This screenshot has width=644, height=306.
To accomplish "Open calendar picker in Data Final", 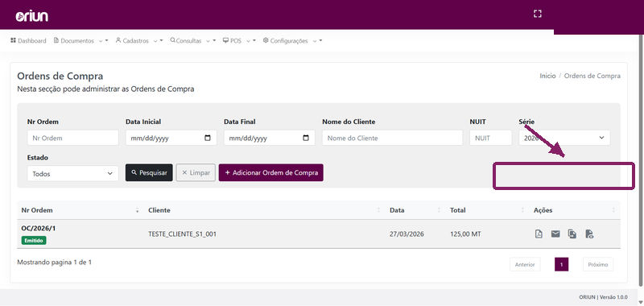I will click(x=306, y=138).
